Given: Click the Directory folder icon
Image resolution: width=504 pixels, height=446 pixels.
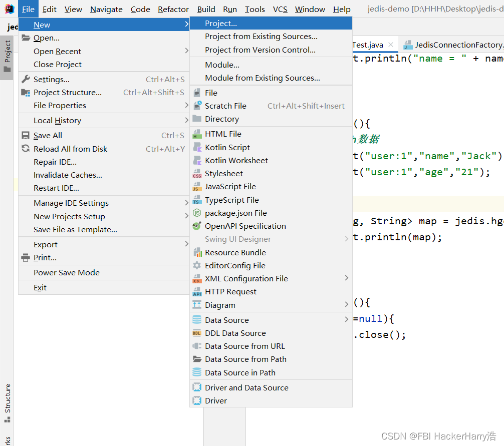Looking at the screenshot, I should coord(197,119).
